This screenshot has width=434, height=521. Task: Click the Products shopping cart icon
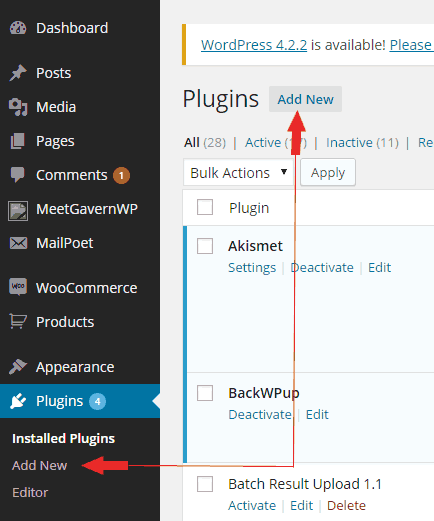(18, 321)
